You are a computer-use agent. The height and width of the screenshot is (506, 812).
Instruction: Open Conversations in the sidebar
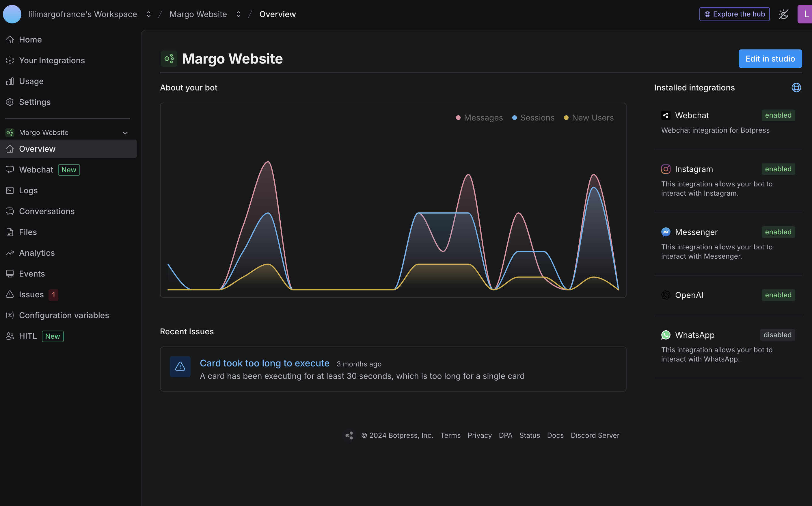[x=68, y=211]
